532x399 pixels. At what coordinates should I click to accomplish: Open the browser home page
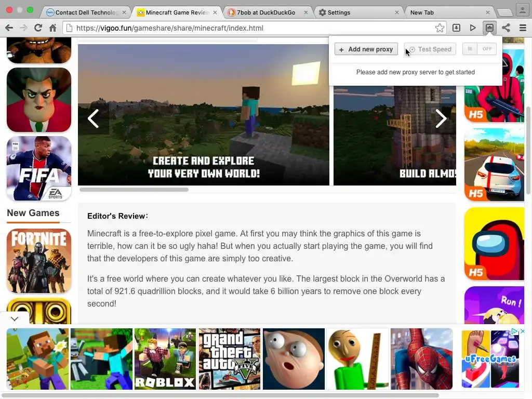click(x=52, y=28)
